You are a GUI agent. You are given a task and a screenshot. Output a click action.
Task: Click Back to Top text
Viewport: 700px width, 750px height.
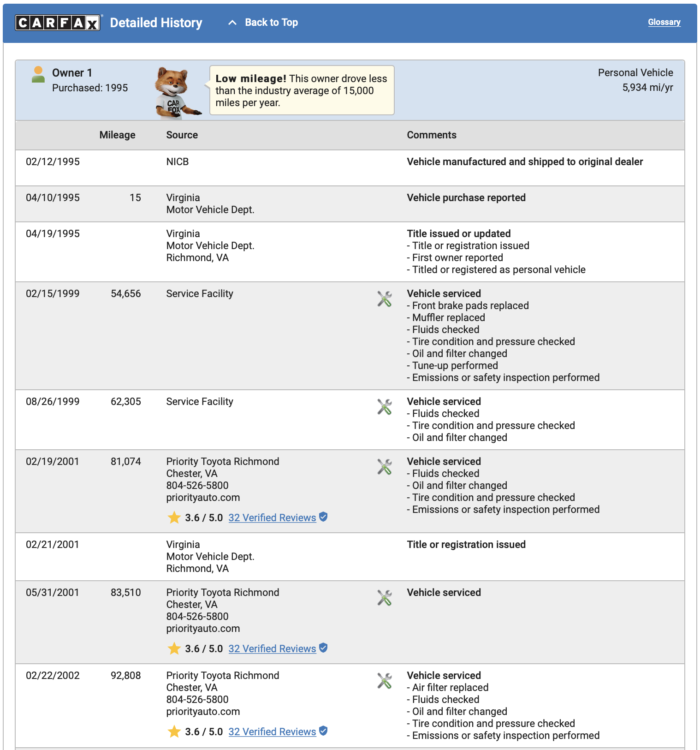[271, 23]
